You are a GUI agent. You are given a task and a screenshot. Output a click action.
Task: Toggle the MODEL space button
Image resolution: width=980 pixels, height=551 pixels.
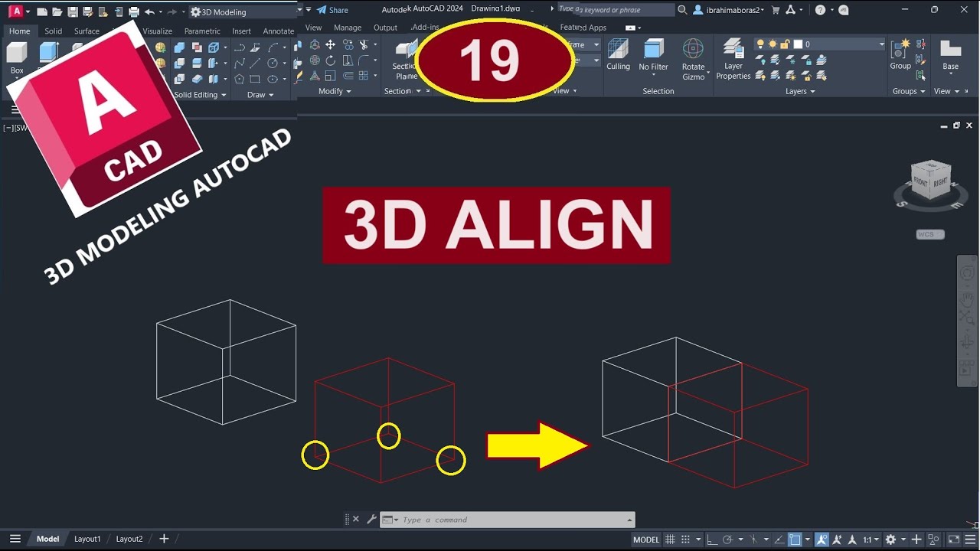coord(646,540)
